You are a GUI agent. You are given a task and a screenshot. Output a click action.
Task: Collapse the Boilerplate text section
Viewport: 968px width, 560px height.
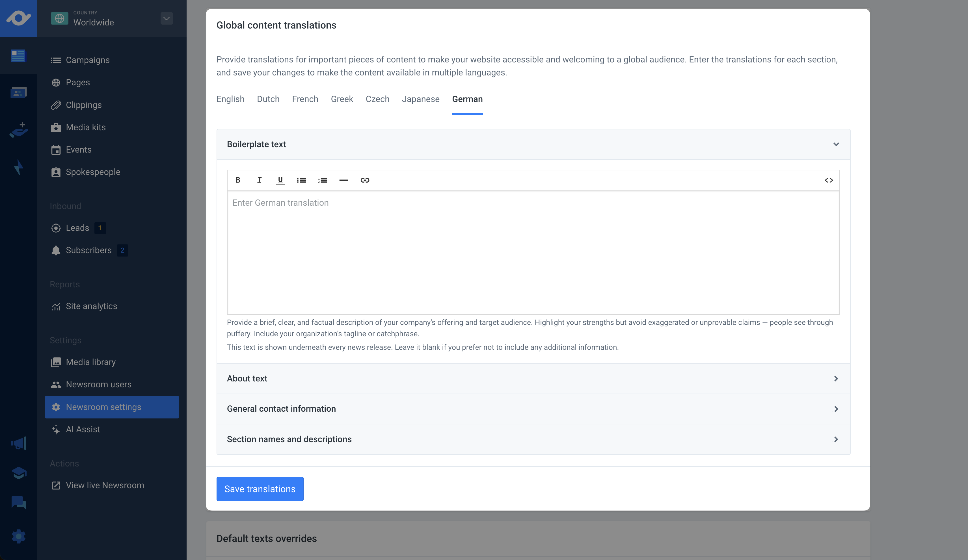pos(836,144)
